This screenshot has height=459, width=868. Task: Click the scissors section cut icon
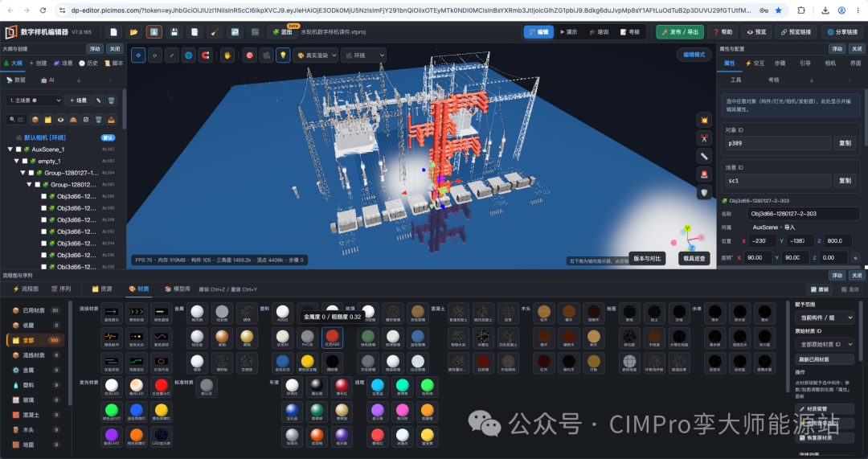tap(704, 138)
